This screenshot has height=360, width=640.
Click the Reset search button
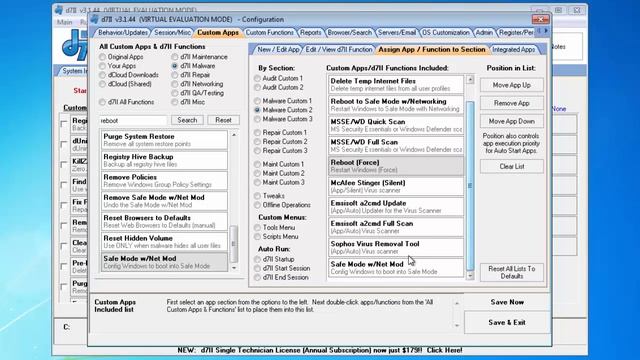pyautogui.click(x=223, y=120)
